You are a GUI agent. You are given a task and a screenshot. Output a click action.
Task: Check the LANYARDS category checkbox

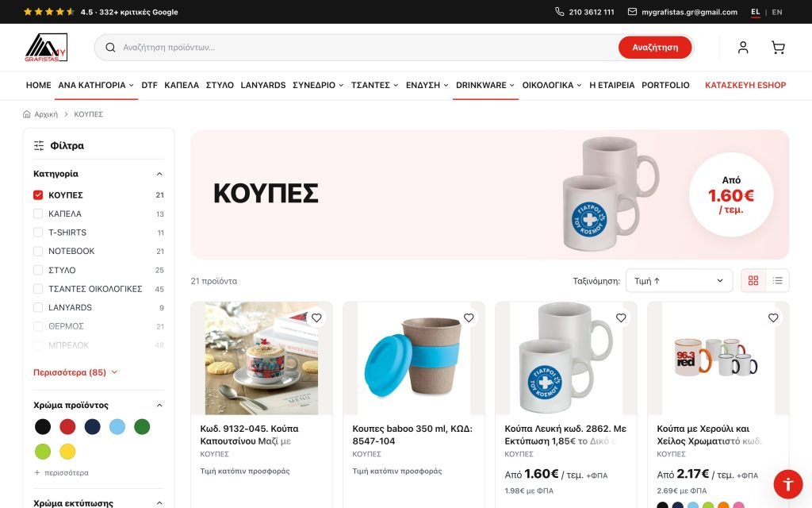tap(38, 307)
